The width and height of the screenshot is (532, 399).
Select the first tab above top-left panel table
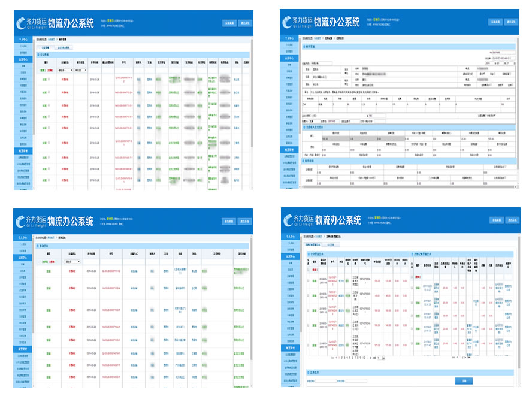point(44,47)
